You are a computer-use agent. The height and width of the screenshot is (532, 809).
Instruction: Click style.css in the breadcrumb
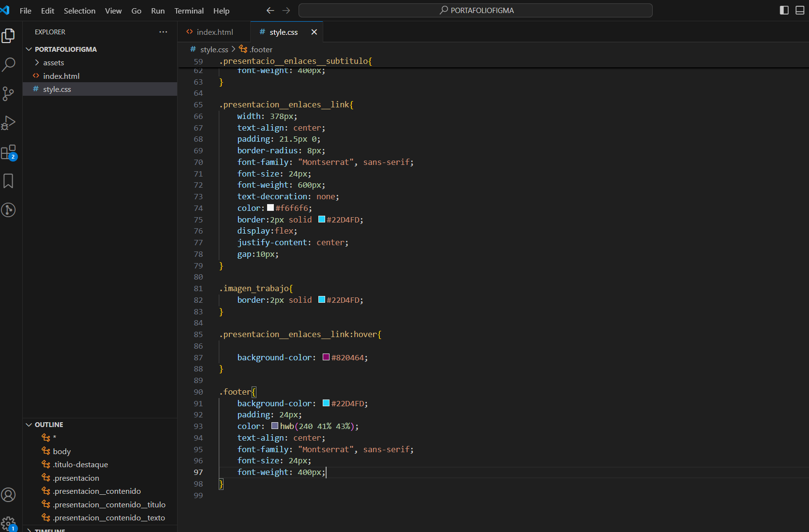[214, 49]
